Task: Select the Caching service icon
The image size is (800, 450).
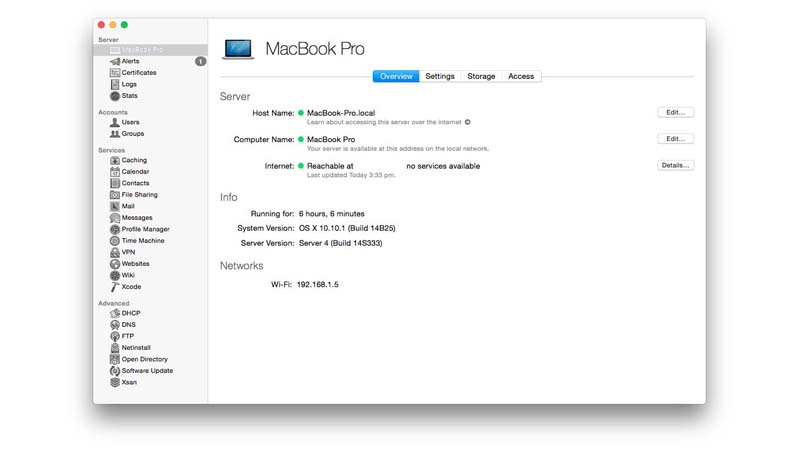Action: (x=115, y=160)
